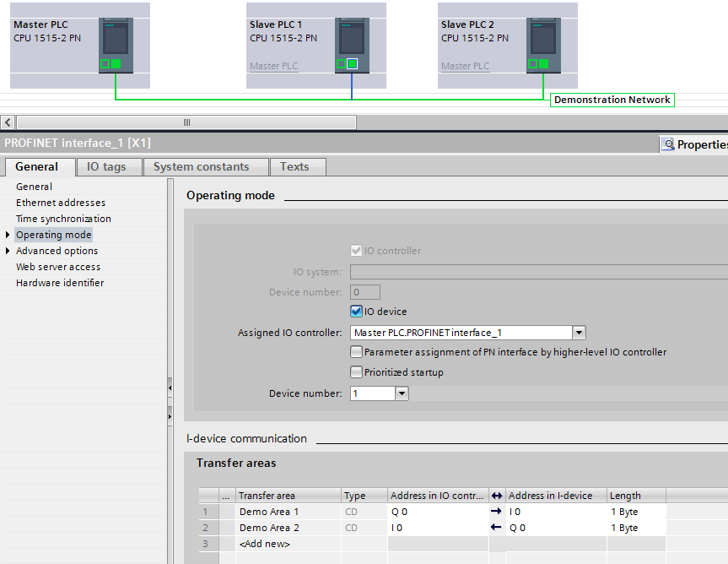Click the CD type cell of Demo Area 1
Screen dimensions: 728x564
364,512
